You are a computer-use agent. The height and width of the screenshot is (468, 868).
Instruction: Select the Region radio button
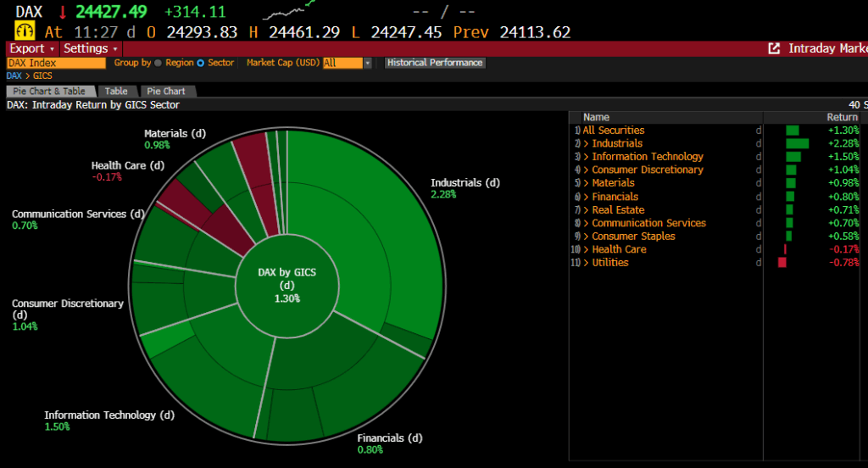pos(159,63)
